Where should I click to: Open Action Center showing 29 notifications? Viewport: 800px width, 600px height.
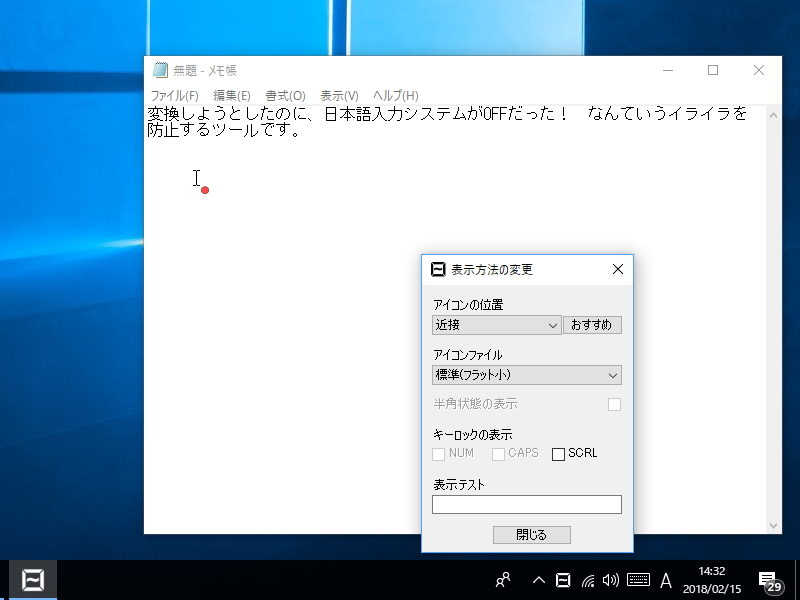tap(768, 580)
